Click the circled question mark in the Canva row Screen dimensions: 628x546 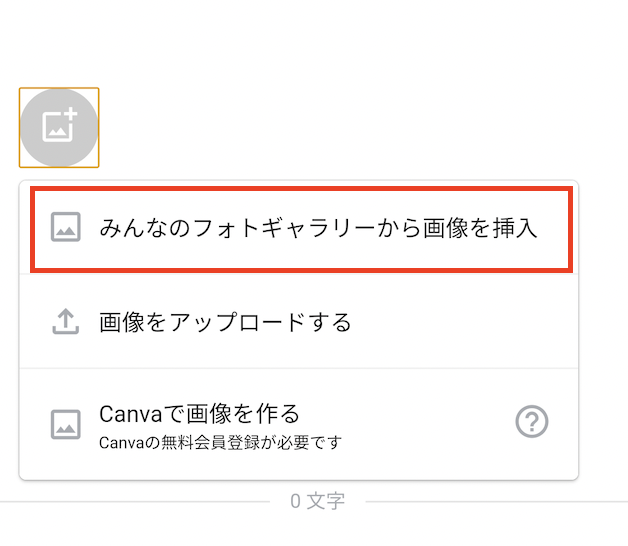pyautogui.click(x=531, y=421)
